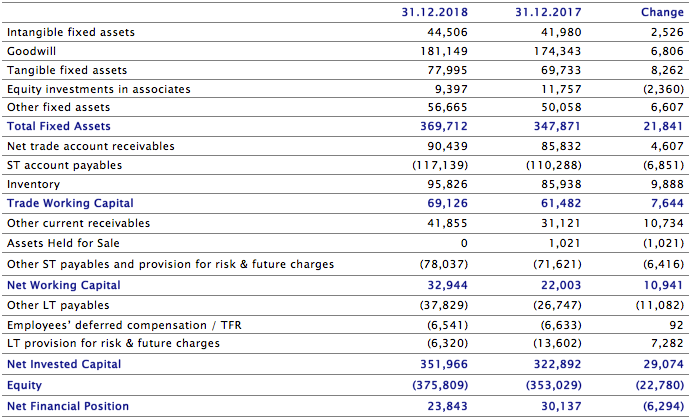Click the Change column header
This screenshot has width=691, height=419.
[662, 12]
